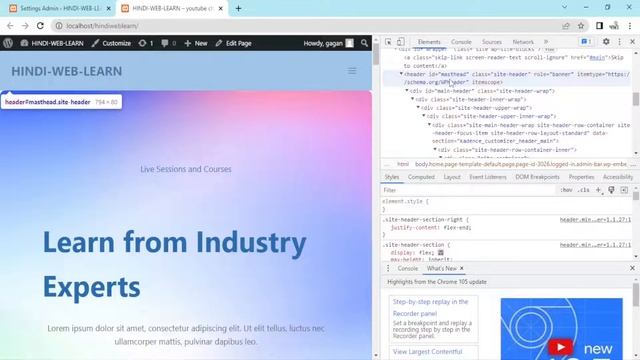Open the Layout pane tab
Viewport: 640px width, 360px height.
coord(452,177)
